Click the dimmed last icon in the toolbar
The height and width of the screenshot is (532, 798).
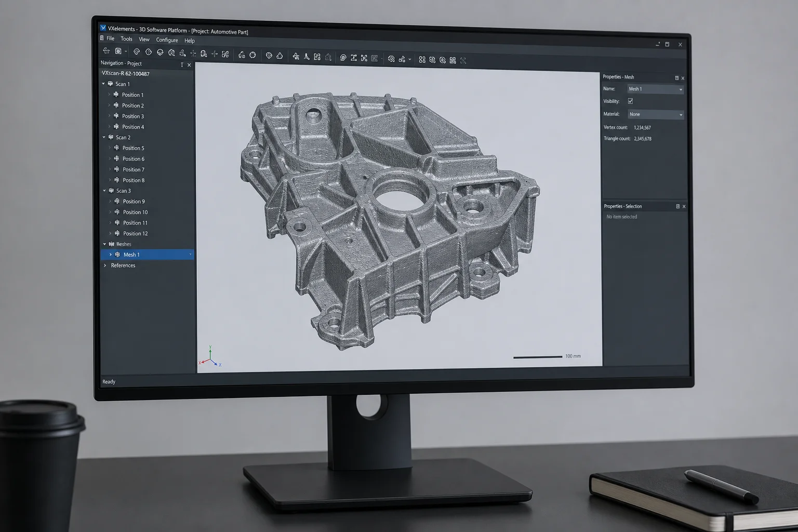(x=463, y=60)
